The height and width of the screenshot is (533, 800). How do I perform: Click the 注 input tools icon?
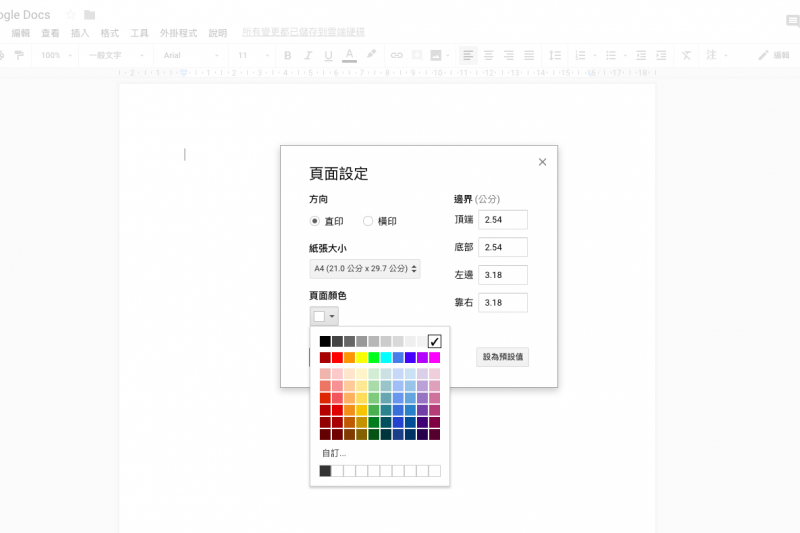(711, 55)
